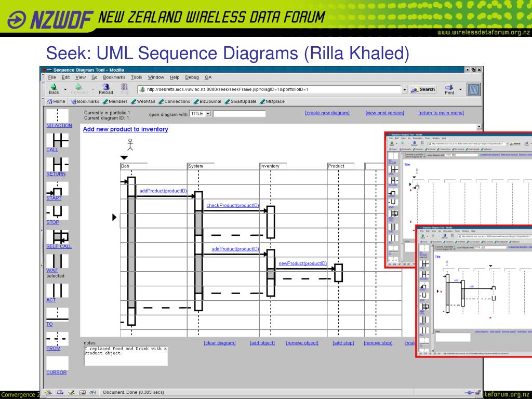The height and width of the screenshot is (399, 532).
Task: Click the newProduct(productID) message link
Action: click(x=303, y=263)
